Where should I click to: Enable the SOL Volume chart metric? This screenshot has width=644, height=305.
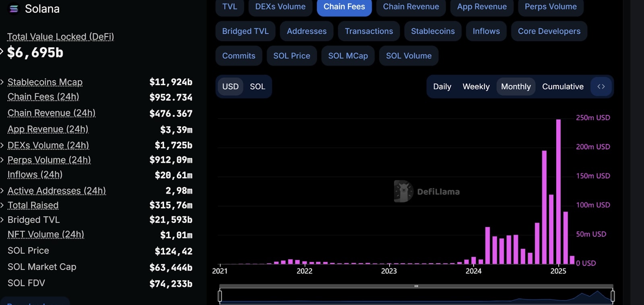coord(409,56)
